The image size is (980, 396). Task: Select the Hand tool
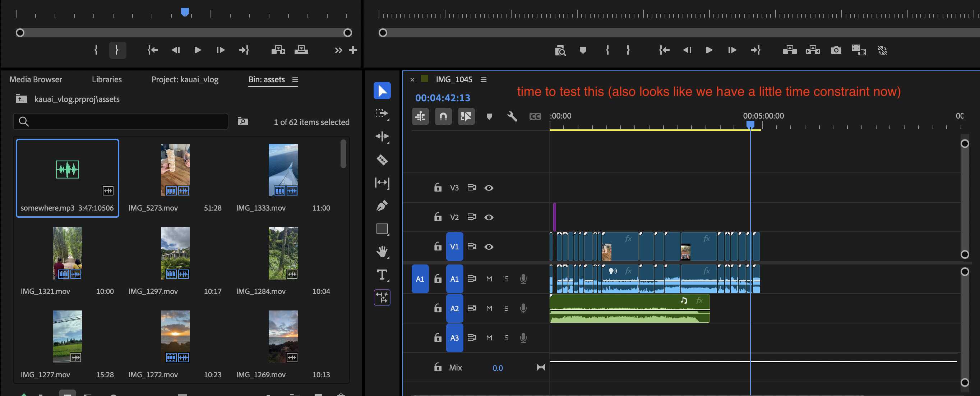382,252
